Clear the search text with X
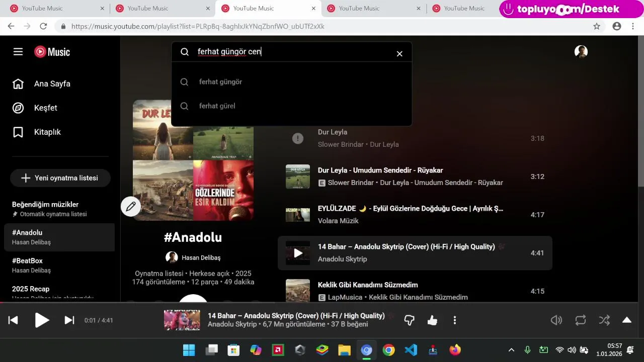This screenshot has width=644, height=362. tap(399, 53)
